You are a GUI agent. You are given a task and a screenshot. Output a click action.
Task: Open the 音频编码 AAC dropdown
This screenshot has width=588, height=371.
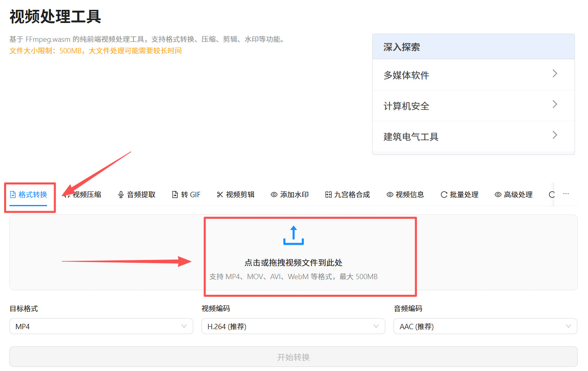pyautogui.click(x=485, y=326)
